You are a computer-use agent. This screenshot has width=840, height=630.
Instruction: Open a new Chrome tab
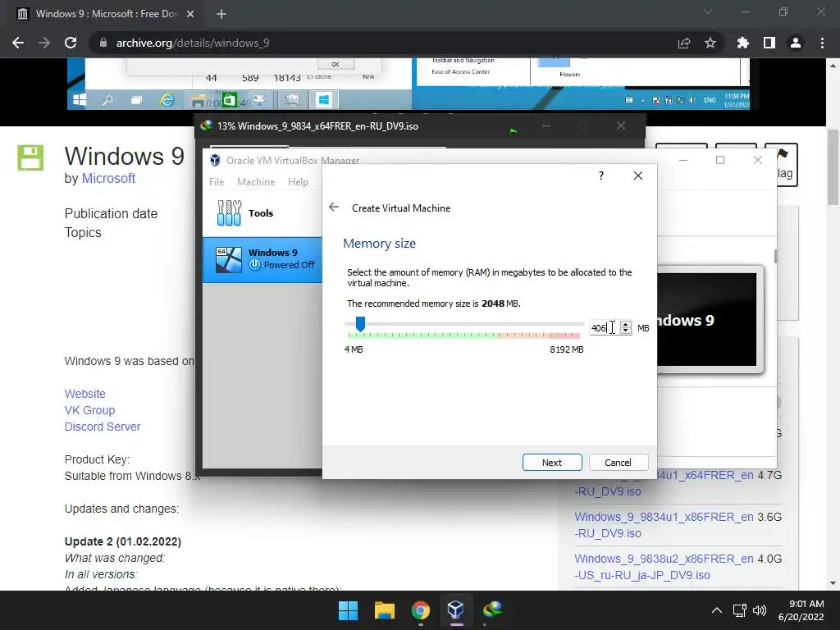click(221, 14)
